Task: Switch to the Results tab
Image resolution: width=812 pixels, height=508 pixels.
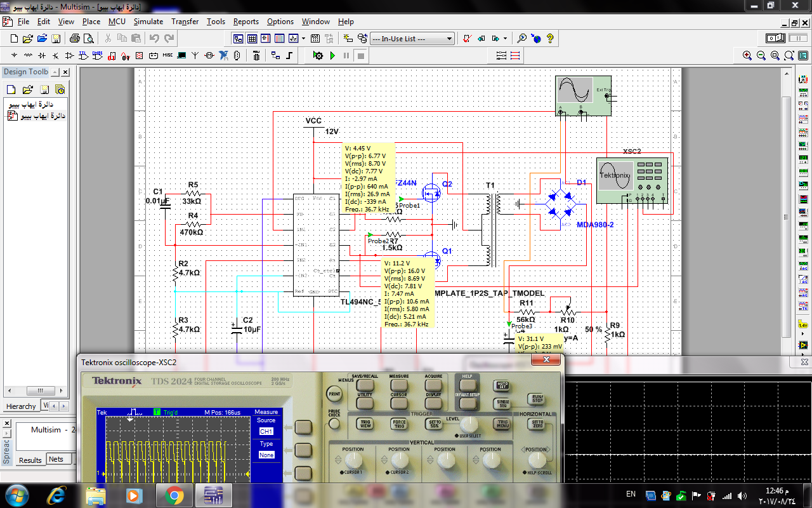Action: tap(30, 460)
